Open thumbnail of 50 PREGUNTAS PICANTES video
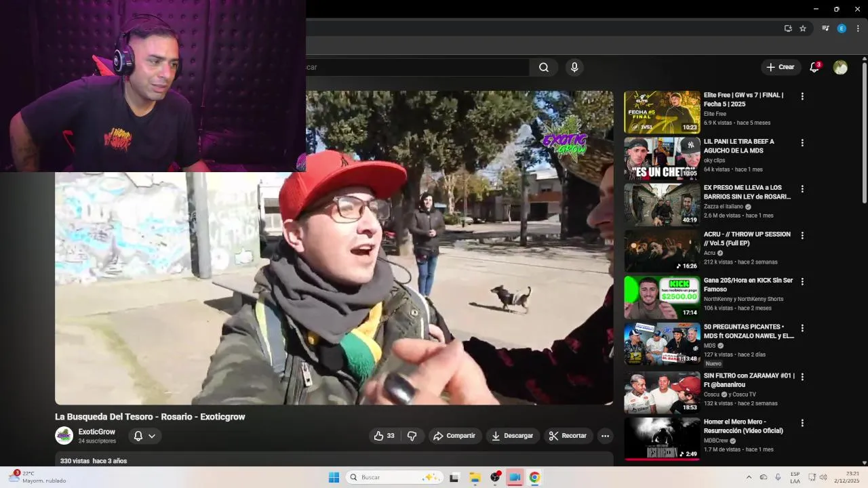This screenshot has height=488, width=868. coord(662,344)
